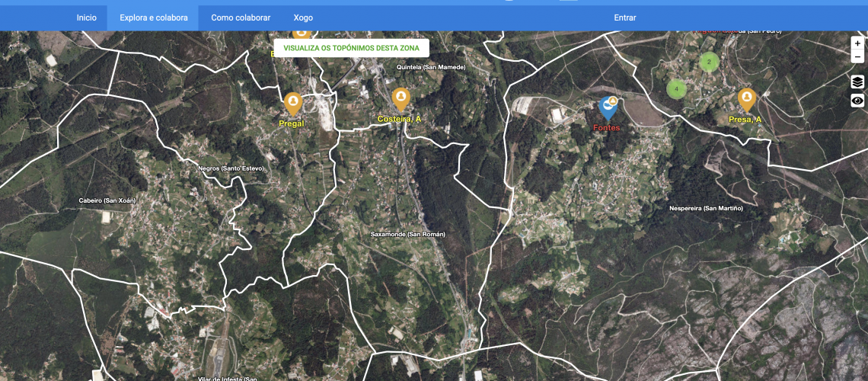Click the Presa, A yellow label
This screenshot has width=868, height=381.
coord(745,120)
